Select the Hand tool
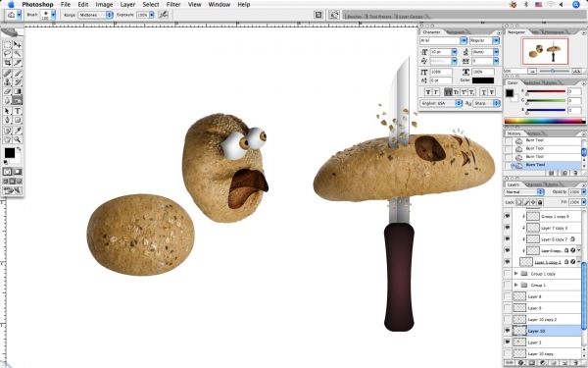 pyautogui.click(x=7, y=139)
